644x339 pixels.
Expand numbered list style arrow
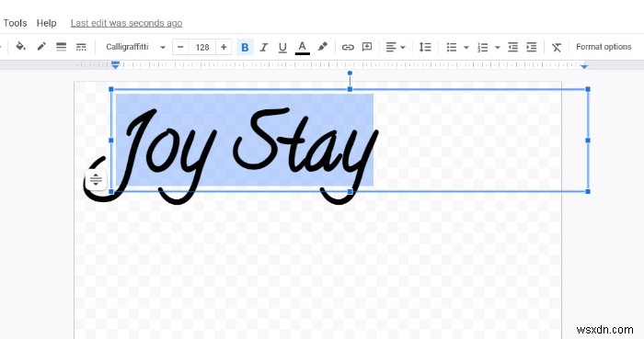497,47
